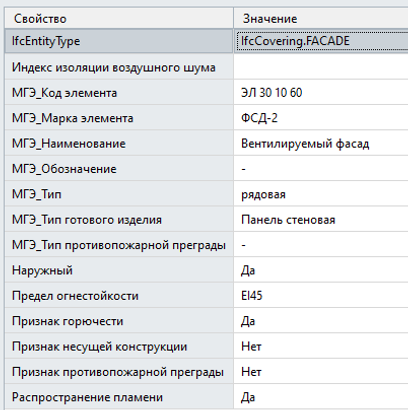Select the рядовая value cell

pos(321,194)
